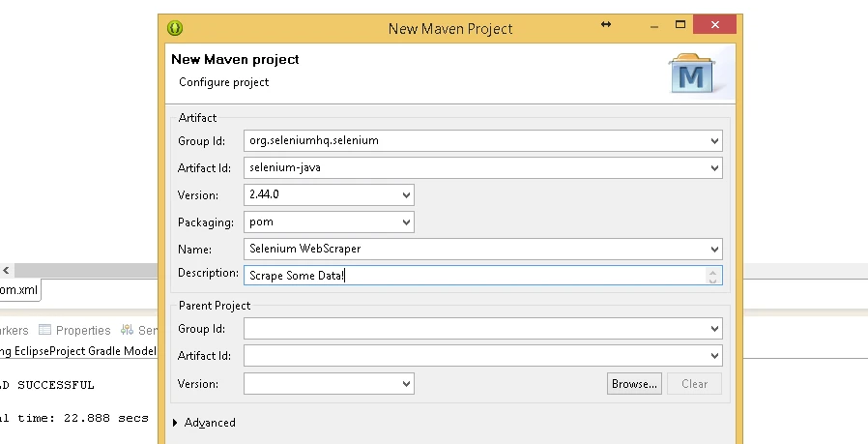Click the left scroll arrow in Eclipse editor
This screenshot has height=444, width=868.
6,271
